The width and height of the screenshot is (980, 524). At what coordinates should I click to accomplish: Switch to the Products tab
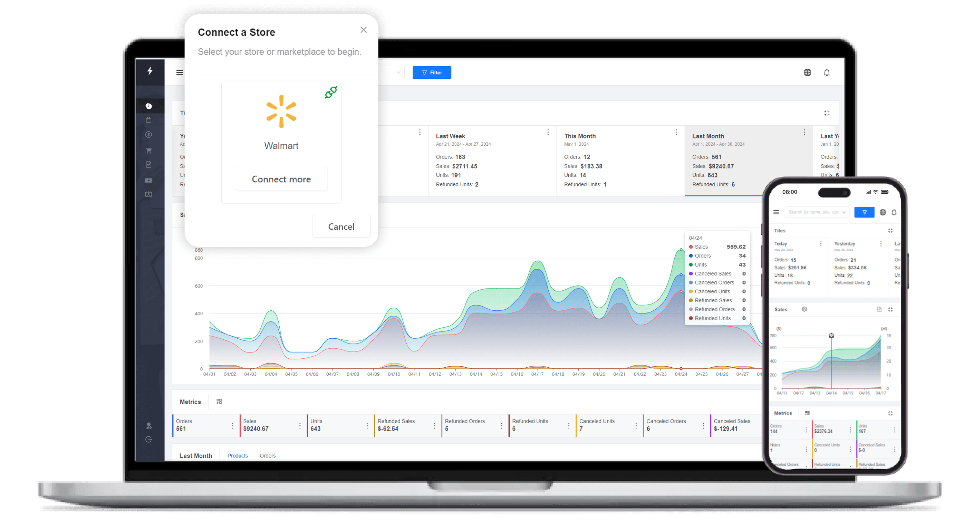[x=237, y=456]
